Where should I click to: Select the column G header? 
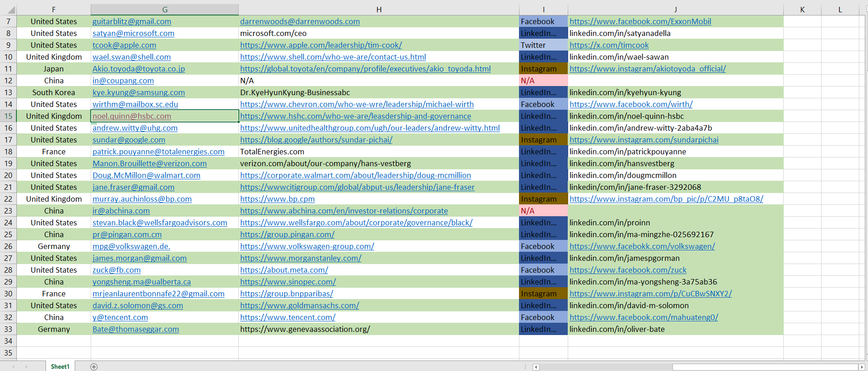pos(164,10)
